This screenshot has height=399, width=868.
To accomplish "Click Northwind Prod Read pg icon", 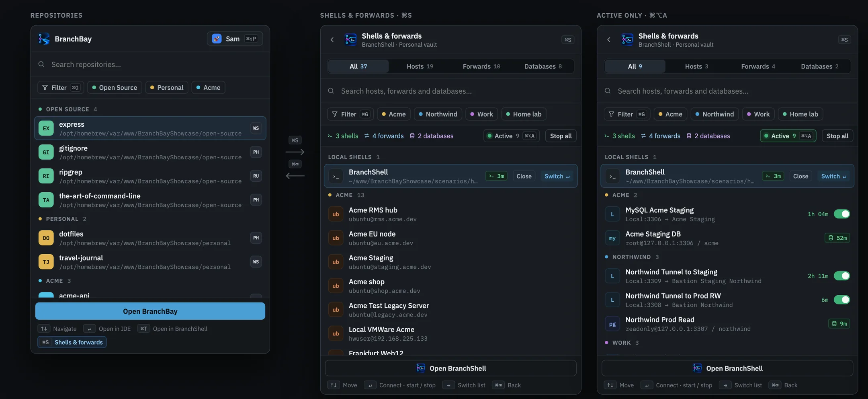I will click(612, 324).
